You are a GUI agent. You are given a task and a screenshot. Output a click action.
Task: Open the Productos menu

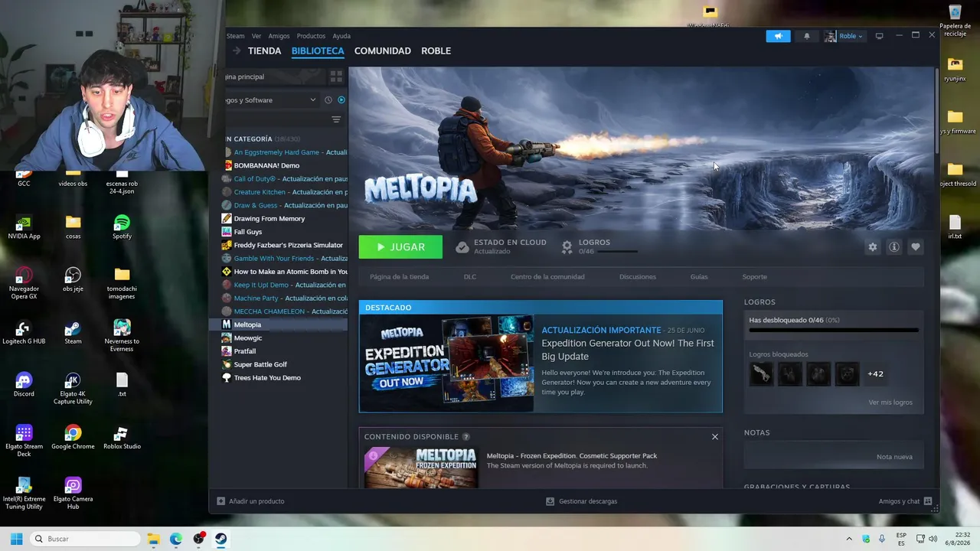311,36
